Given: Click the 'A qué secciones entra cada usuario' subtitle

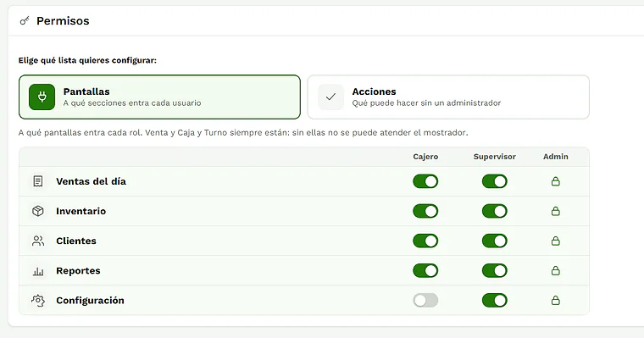Looking at the screenshot, I should (132, 103).
